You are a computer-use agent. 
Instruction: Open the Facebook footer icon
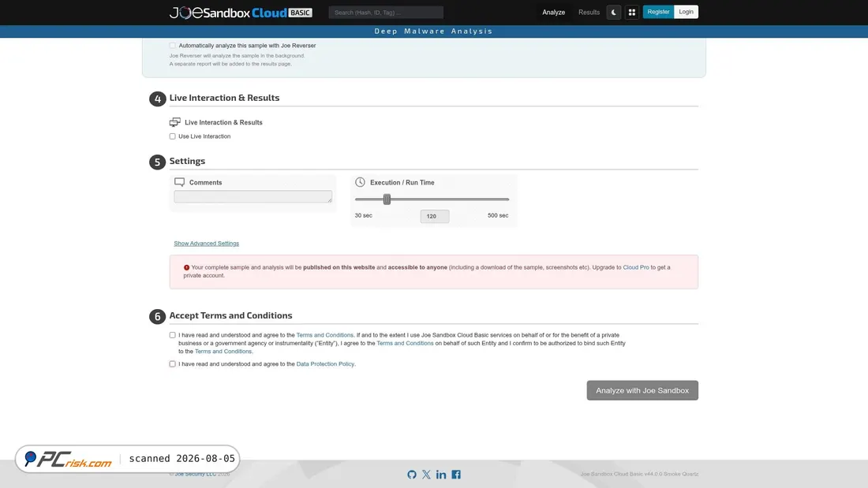(456, 474)
